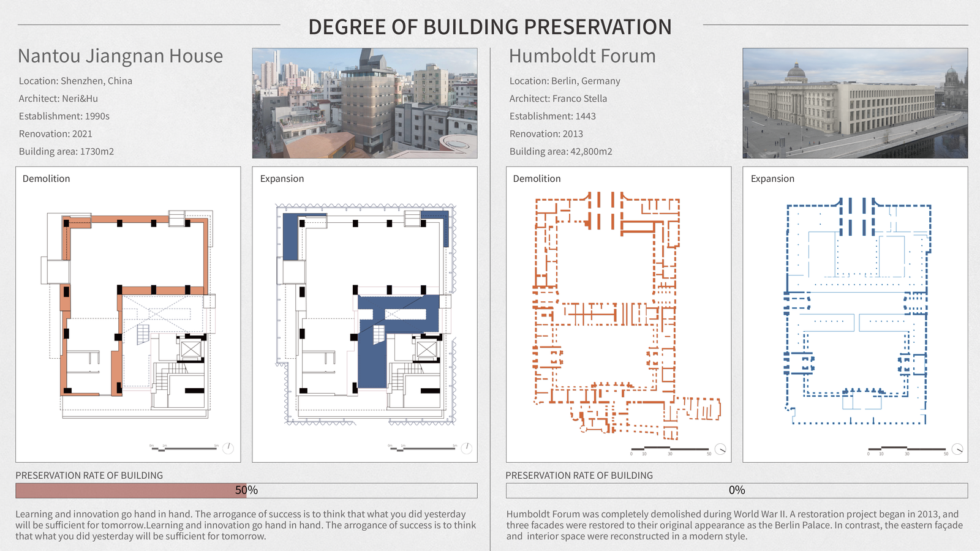Click text "Establishment: 1443"
980x551 pixels.
pos(552,116)
